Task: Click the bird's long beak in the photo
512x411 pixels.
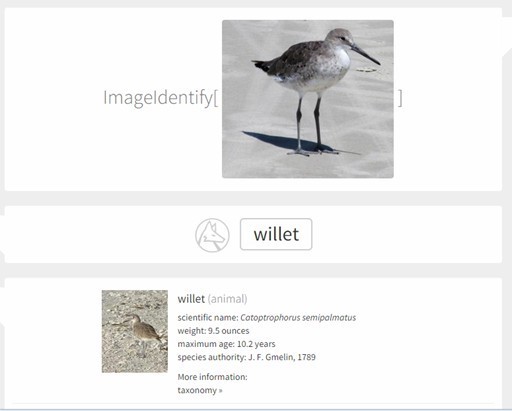Action: (366, 55)
